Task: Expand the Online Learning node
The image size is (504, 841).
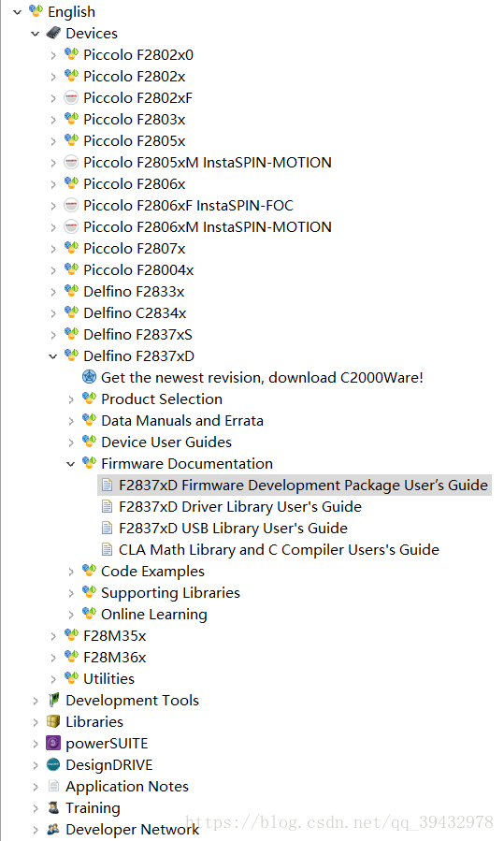Action: click(x=71, y=615)
